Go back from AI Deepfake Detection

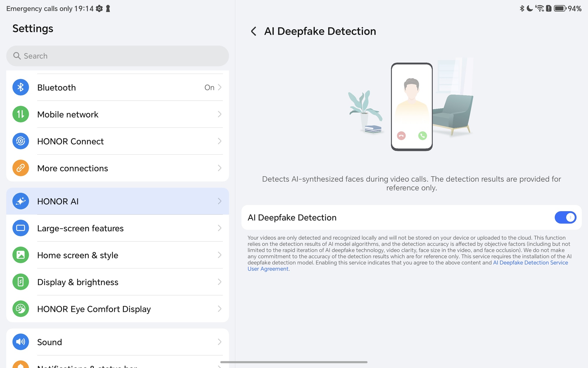[x=253, y=31]
